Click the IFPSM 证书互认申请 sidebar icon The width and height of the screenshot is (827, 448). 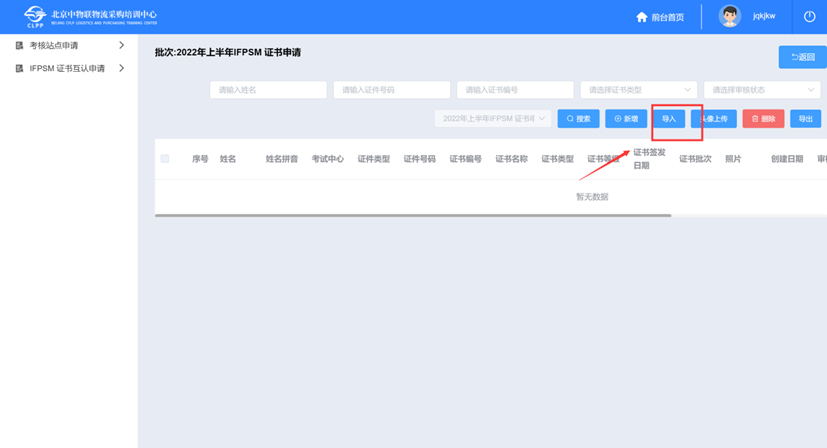(19, 69)
